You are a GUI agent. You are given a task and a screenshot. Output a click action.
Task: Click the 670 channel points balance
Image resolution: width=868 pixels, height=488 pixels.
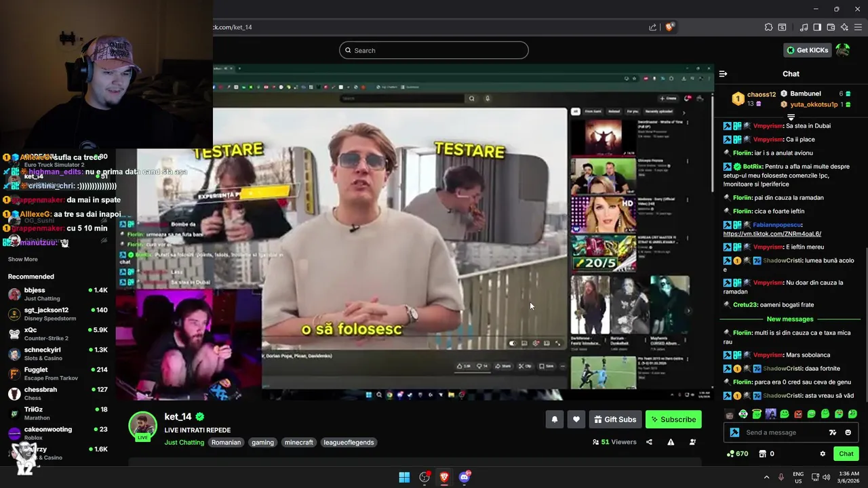(x=737, y=453)
